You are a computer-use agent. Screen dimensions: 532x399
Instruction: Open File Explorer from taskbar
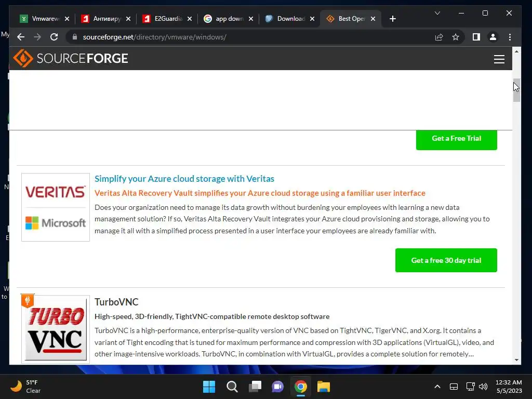tap(323, 387)
